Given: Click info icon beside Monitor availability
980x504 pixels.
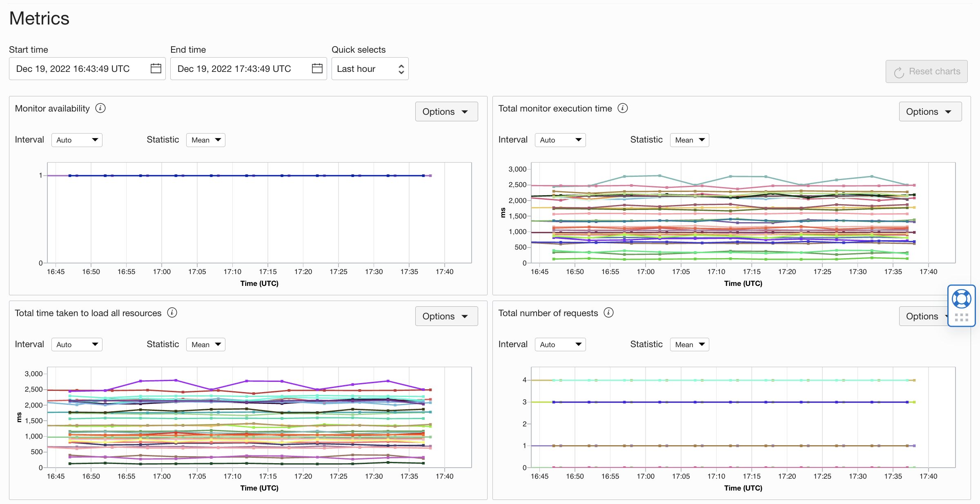Looking at the screenshot, I should [100, 108].
